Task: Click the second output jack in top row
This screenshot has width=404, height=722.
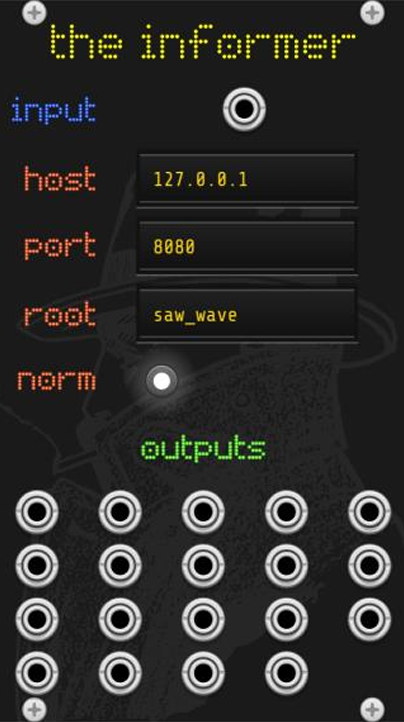Action: pos(120,512)
